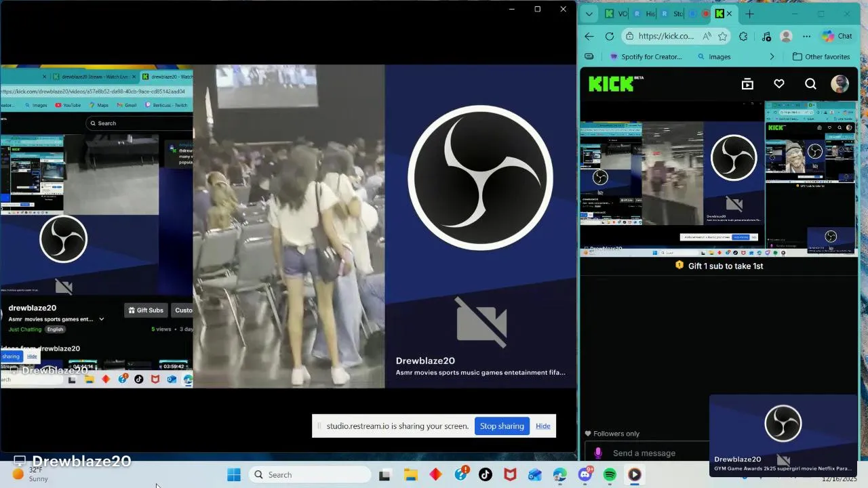
Task: Click the browser back arrow
Action: 589,37
